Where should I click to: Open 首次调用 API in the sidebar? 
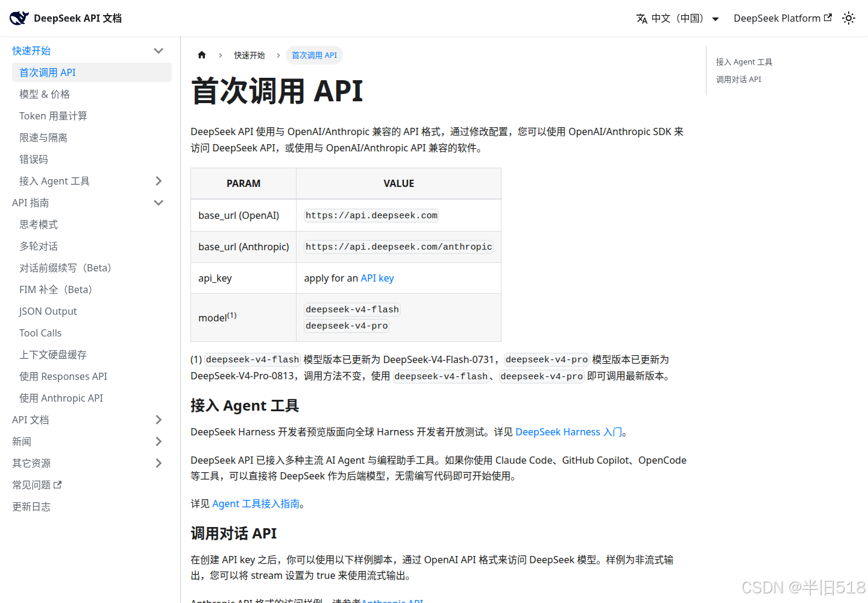[x=92, y=72]
